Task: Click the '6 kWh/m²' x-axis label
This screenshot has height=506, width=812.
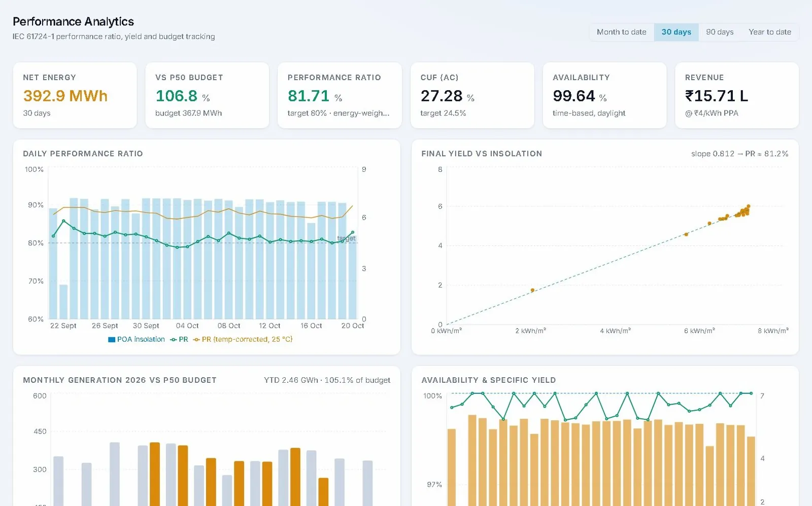Action: tap(699, 331)
